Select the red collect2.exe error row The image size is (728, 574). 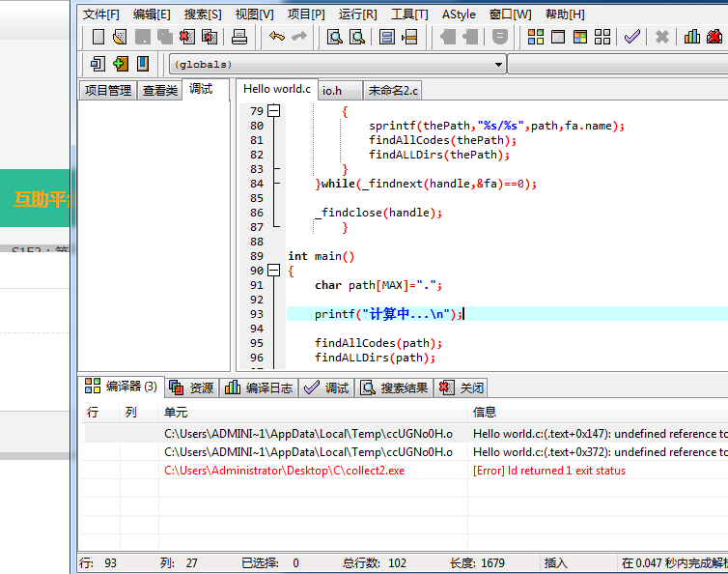click(x=406, y=471)
